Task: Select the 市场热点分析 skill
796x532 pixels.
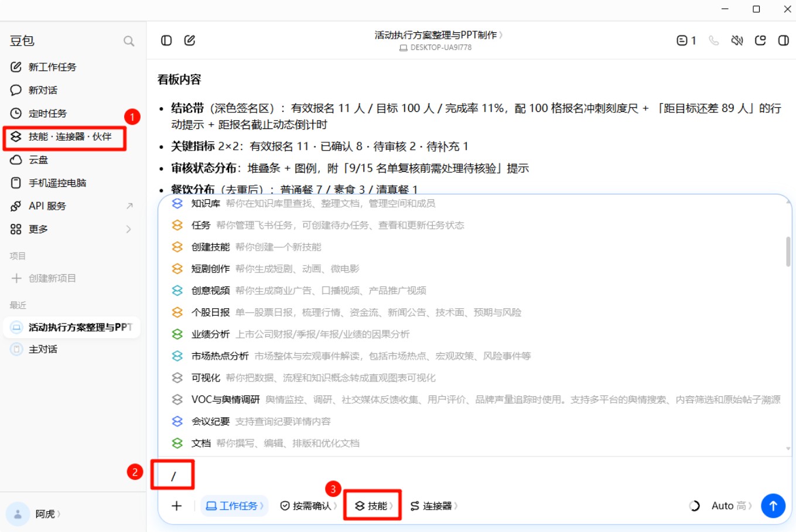Action: point(474,356)
